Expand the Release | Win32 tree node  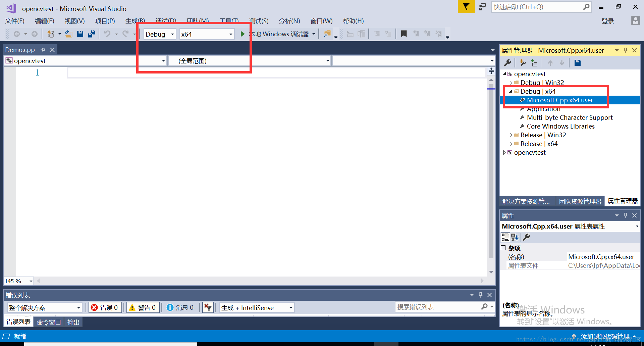[x=511, y=135]
